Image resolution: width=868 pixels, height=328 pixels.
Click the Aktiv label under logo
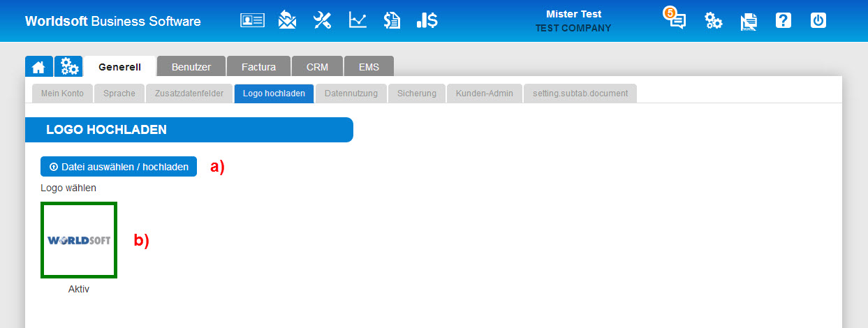[x=79, y=289]
